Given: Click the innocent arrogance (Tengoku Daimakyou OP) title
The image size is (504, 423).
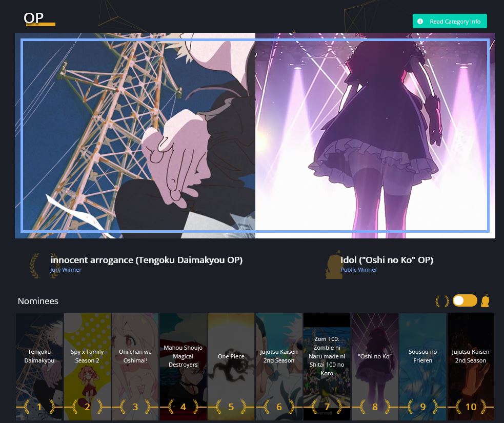Looking at the screenshot, I should (x=146, y=260).
